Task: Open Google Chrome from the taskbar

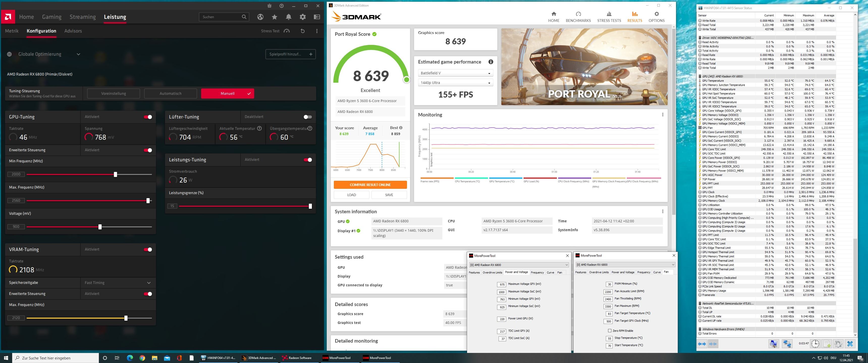Action: click(x=142, y=358)
